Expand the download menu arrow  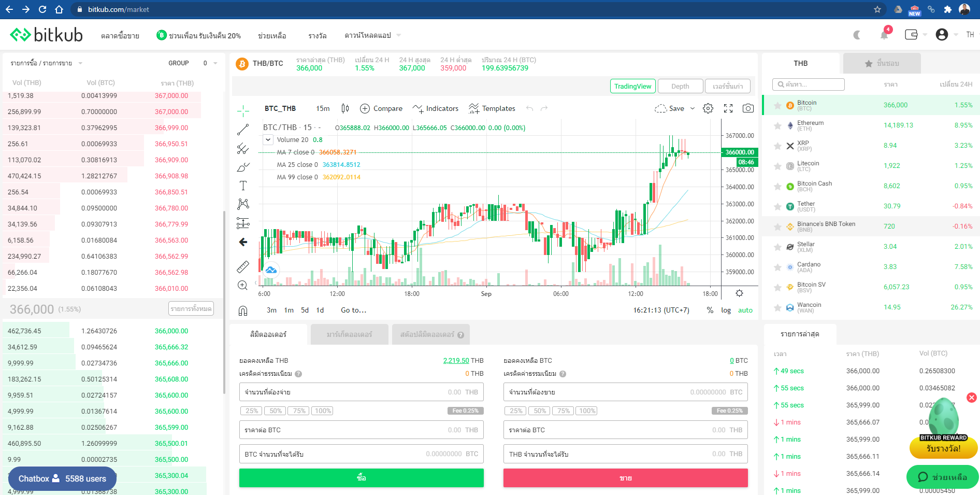pyautogui.click(x=399, y=35)
